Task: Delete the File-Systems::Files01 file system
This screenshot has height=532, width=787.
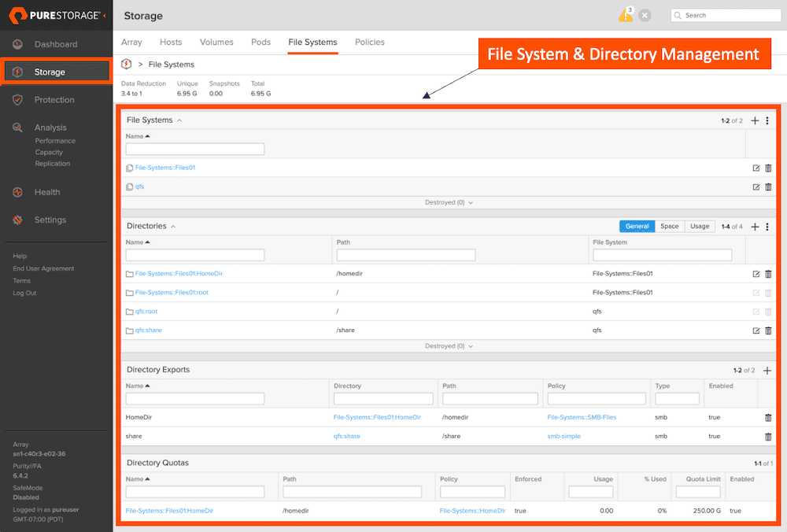Action: tap(768, 168)
